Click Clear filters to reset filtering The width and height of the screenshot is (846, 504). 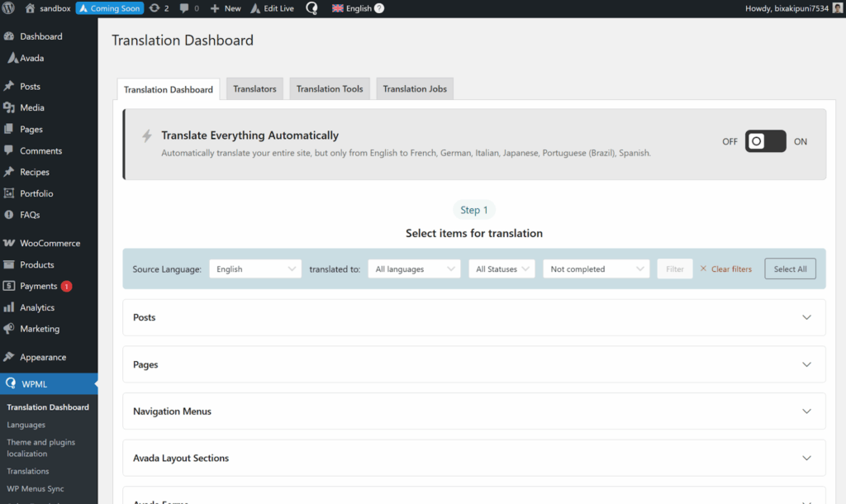(725, 269)
